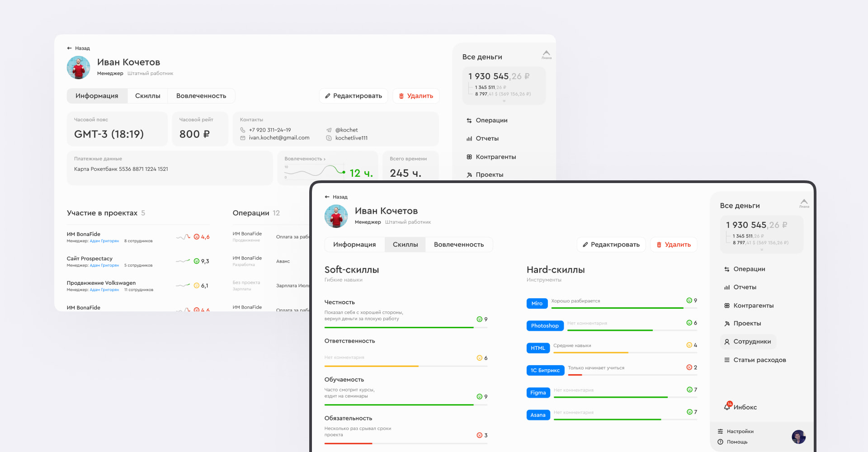Open Проекты in the rear window sidebar
Viewport: 868px width, 452px height.
pos(485,175)
